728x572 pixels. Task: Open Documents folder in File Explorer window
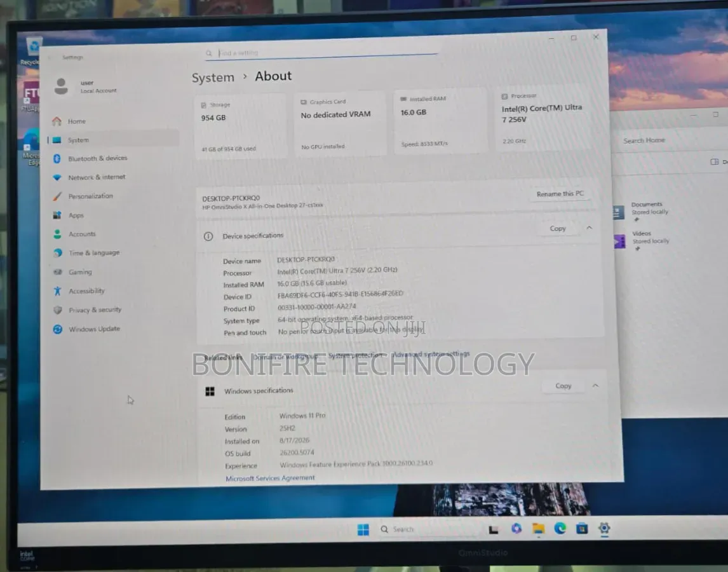(x=641, y=211)
